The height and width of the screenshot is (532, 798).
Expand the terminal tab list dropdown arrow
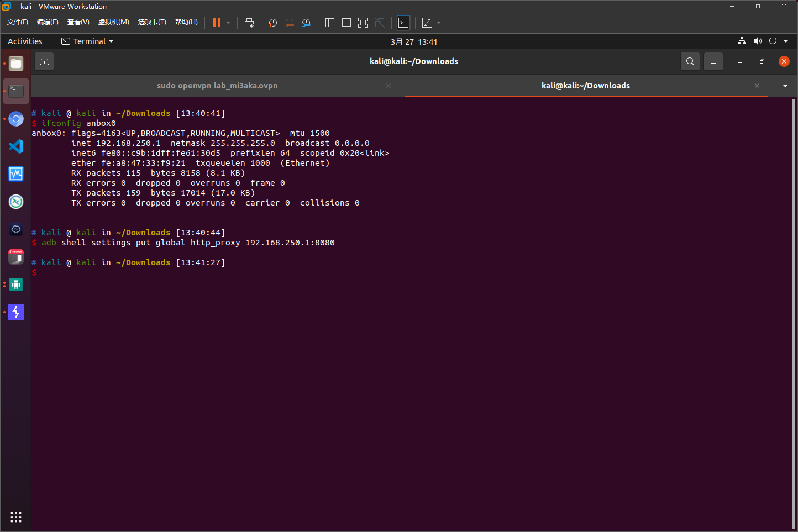[785, 86]
